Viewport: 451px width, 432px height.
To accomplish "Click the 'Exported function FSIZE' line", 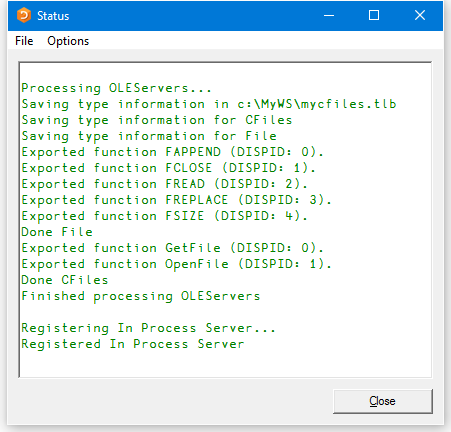I will click(164, 216).
